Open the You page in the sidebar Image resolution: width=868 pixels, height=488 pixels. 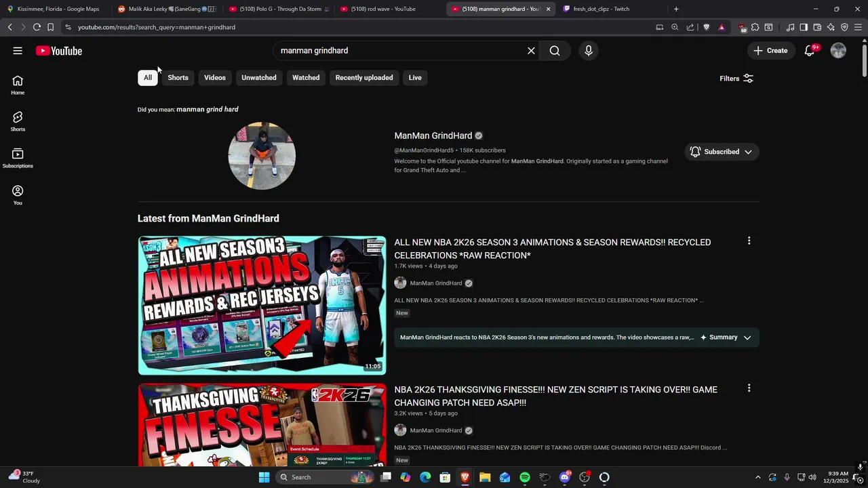(x=18, y=195)
